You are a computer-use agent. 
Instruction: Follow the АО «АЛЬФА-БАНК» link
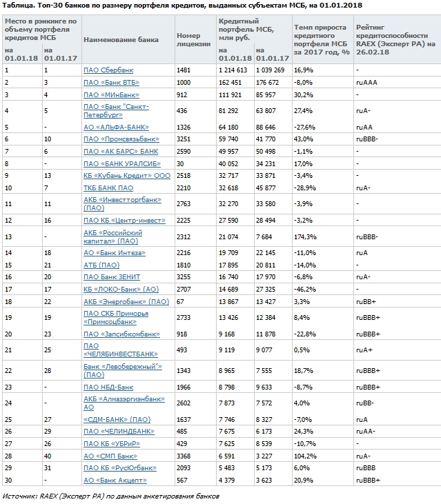116,127
